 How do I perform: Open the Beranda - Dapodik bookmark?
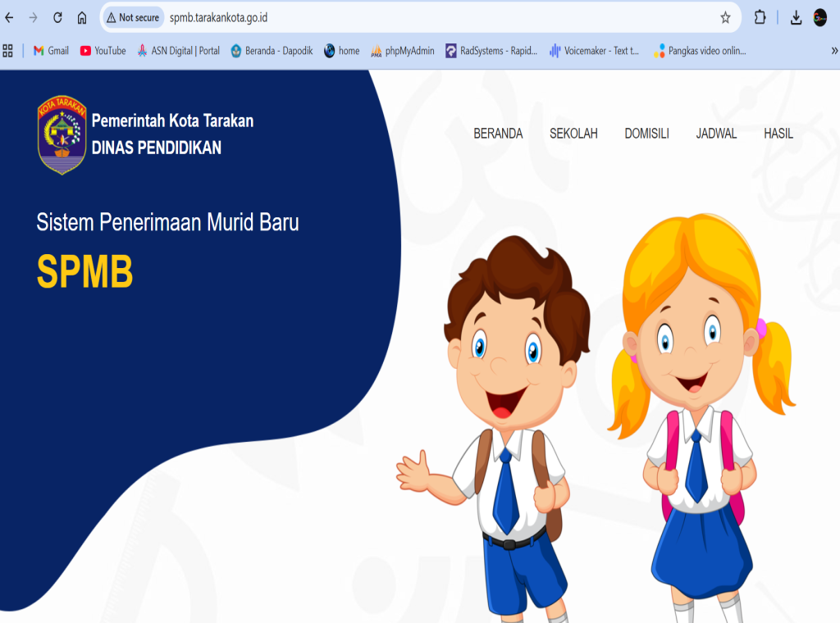coord(272,51)
